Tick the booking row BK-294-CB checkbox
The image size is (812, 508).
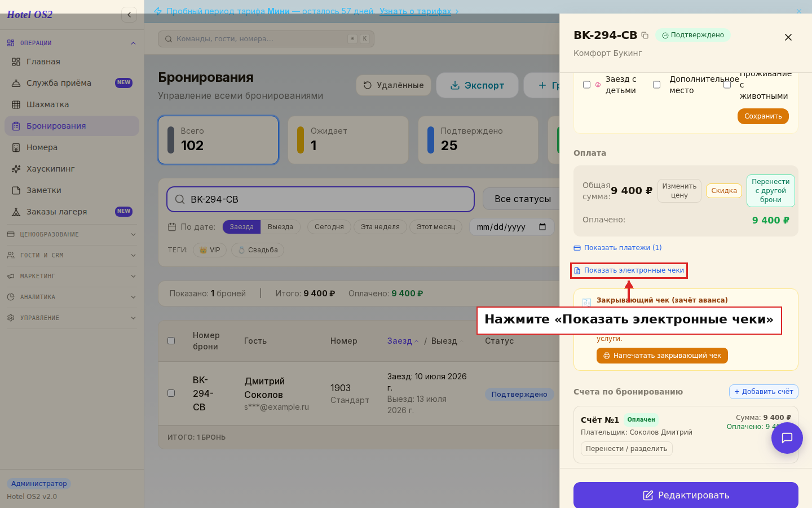click(x=171, y=393)
